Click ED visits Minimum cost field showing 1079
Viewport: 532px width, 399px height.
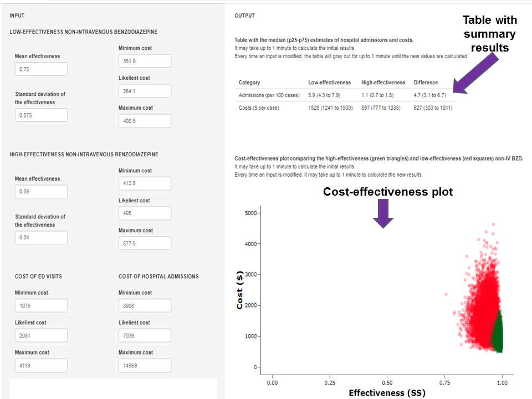coord(42,305)
